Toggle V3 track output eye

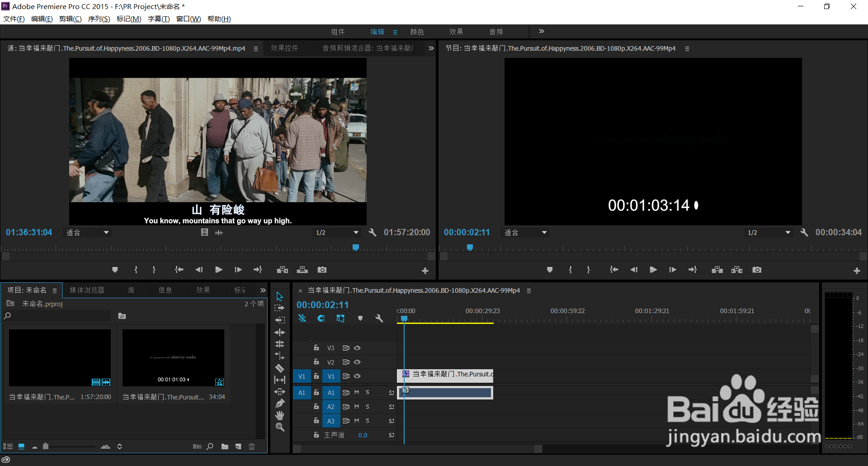pyautogui.click(x=357, y=348)
